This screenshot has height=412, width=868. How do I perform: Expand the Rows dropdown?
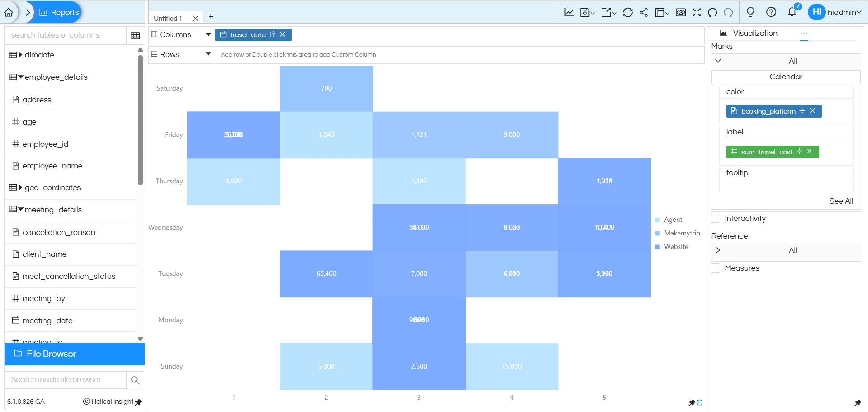coord(208,54)
